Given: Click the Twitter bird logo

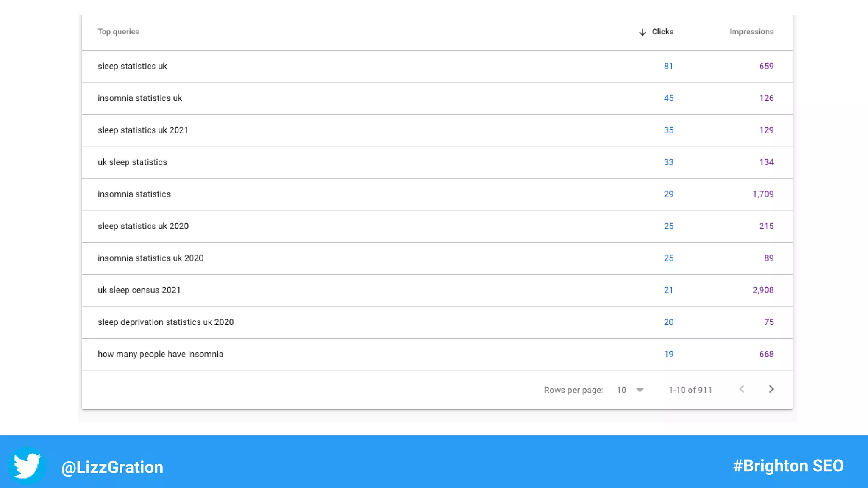Looking at the screenshot, I should 27,466.
